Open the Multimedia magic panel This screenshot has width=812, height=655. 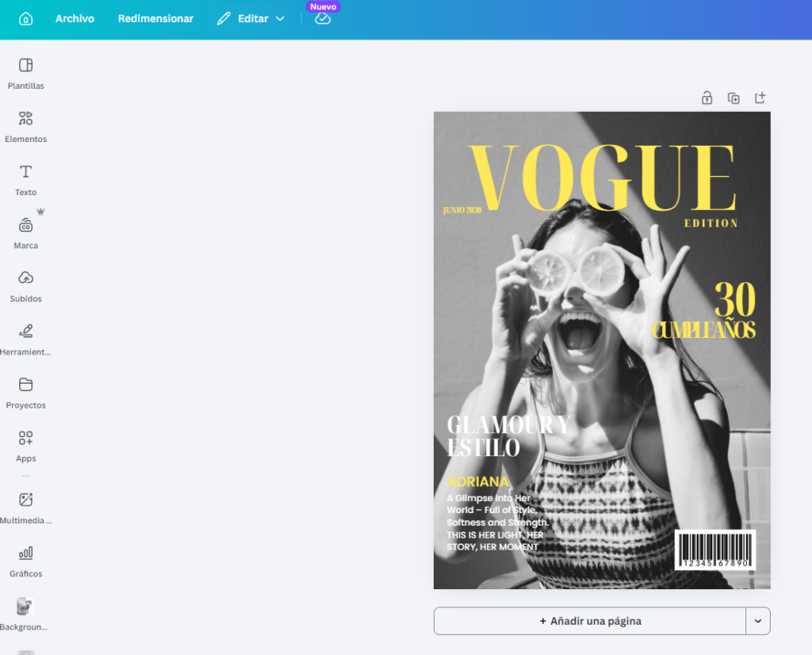(25, 508)
